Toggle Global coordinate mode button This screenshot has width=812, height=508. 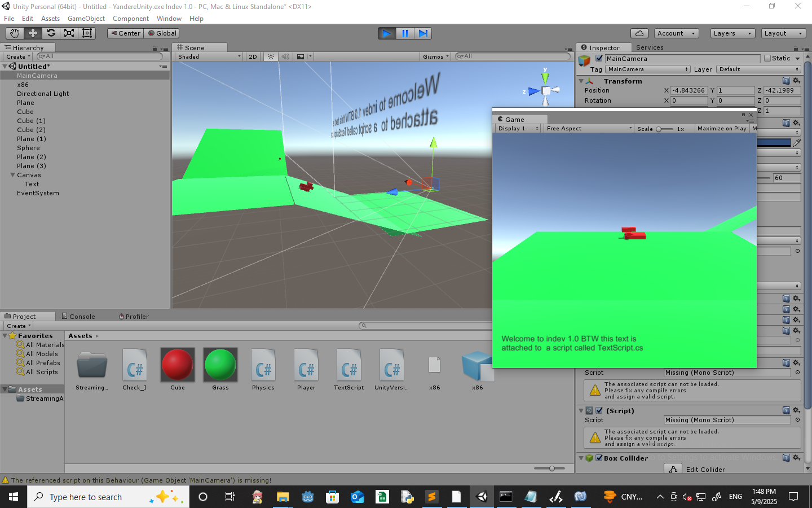click(162, 33)
